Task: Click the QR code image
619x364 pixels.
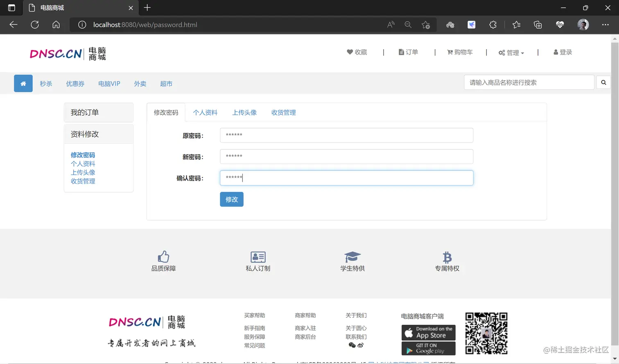Action: [486, 333]
